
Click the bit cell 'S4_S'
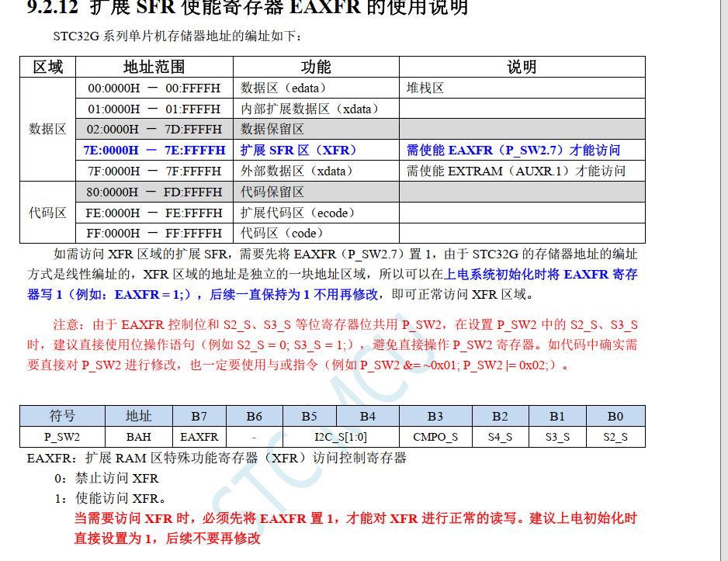click(x=500, y=437)
